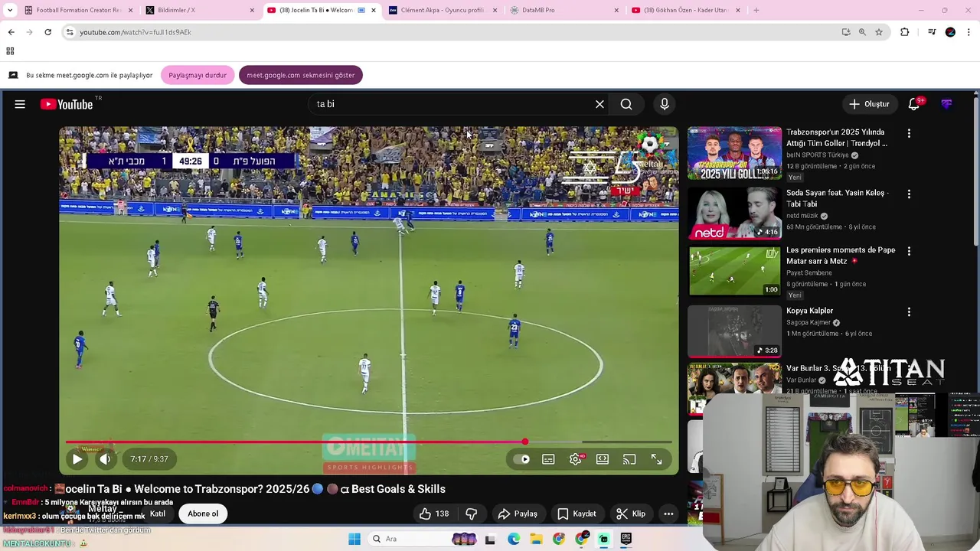
Task: Open YouTube notifications bell
Action: click(913, 104)
